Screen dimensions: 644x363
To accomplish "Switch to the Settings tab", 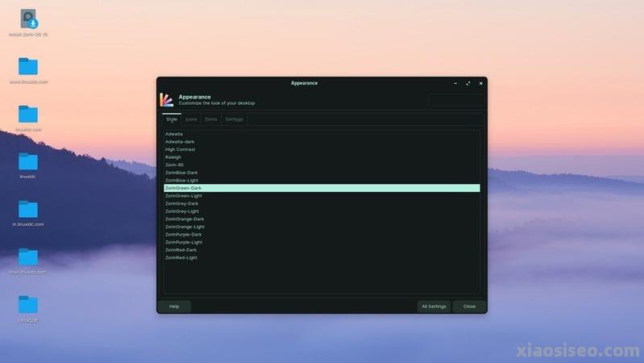I will tap(234, 119).
